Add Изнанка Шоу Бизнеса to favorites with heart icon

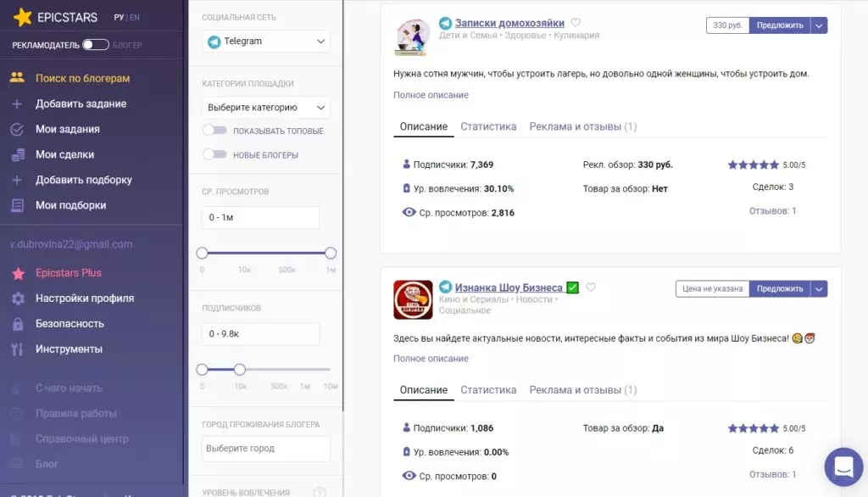591,287
